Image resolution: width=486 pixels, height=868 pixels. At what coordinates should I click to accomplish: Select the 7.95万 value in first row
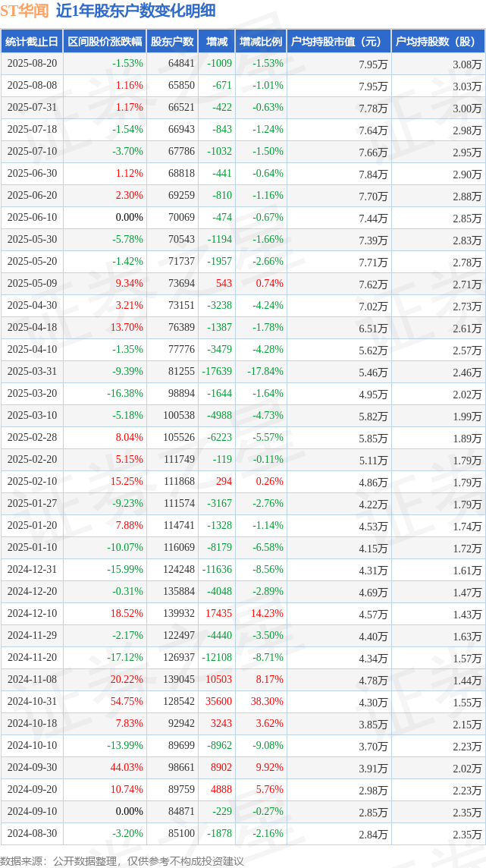pos(375,64)
